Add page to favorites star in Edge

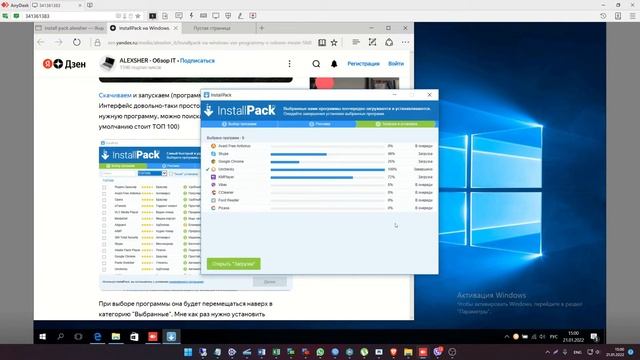click(x=334, y=42)
